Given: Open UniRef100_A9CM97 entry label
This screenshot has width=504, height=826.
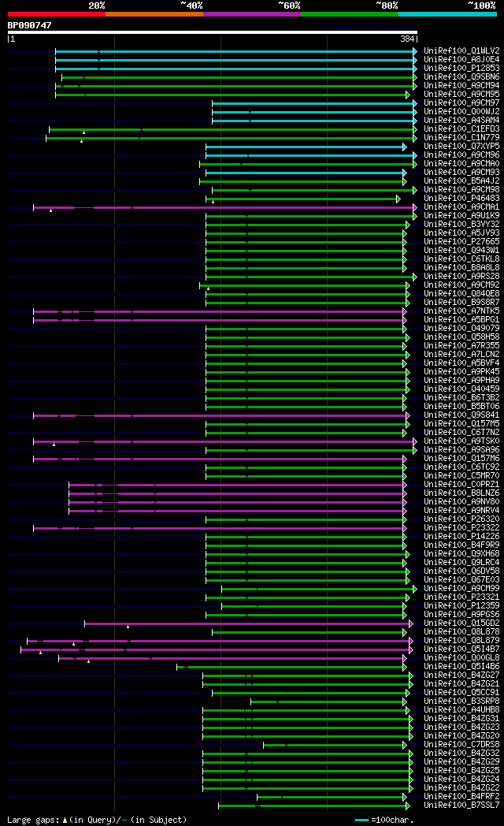Looking at the screenshot, I should [x=461, y=103].
